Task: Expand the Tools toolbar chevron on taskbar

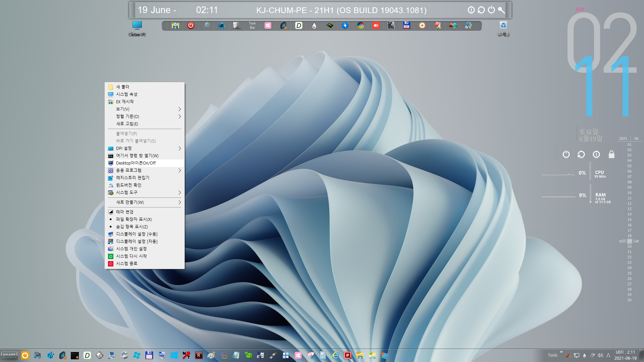Action: pyautogui.click(x=561, y=352)
